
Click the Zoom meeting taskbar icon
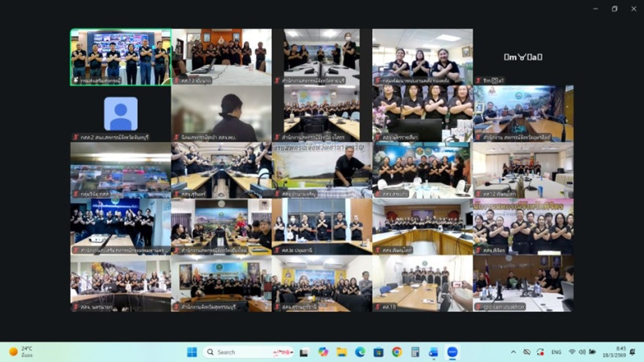point(452,352)
